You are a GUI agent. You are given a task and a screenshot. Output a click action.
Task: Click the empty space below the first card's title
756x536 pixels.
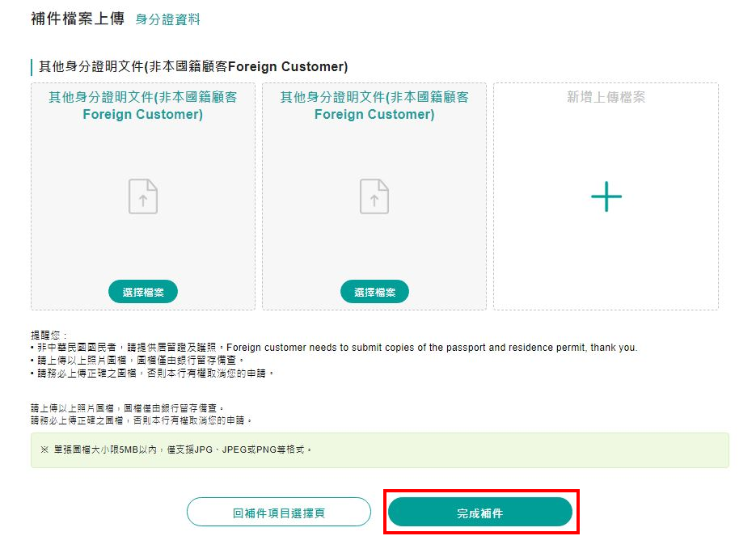pos(143,150)
